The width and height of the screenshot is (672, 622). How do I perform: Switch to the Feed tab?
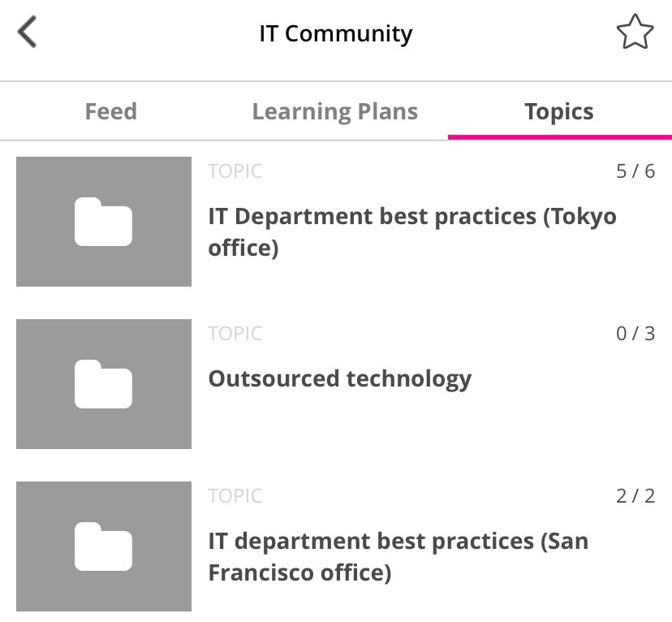(110, 111)
